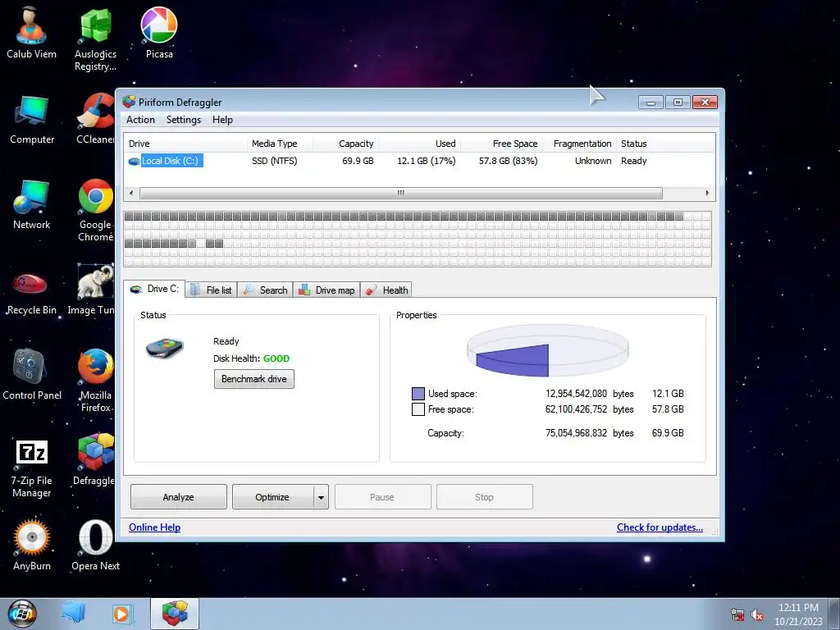The width and height of the screenshot is (840, 630).
Task: Click the drive image in Status panel
Action: tap(164, 348)
